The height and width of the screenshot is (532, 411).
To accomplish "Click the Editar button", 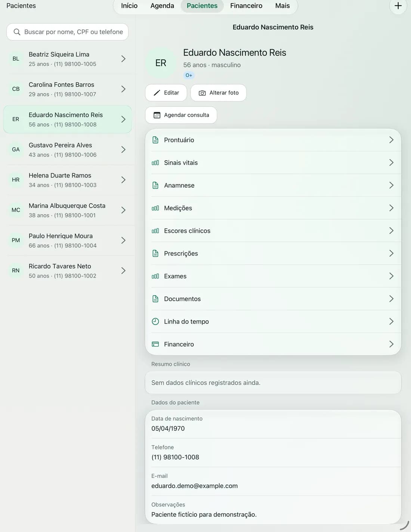I will 166,93.
